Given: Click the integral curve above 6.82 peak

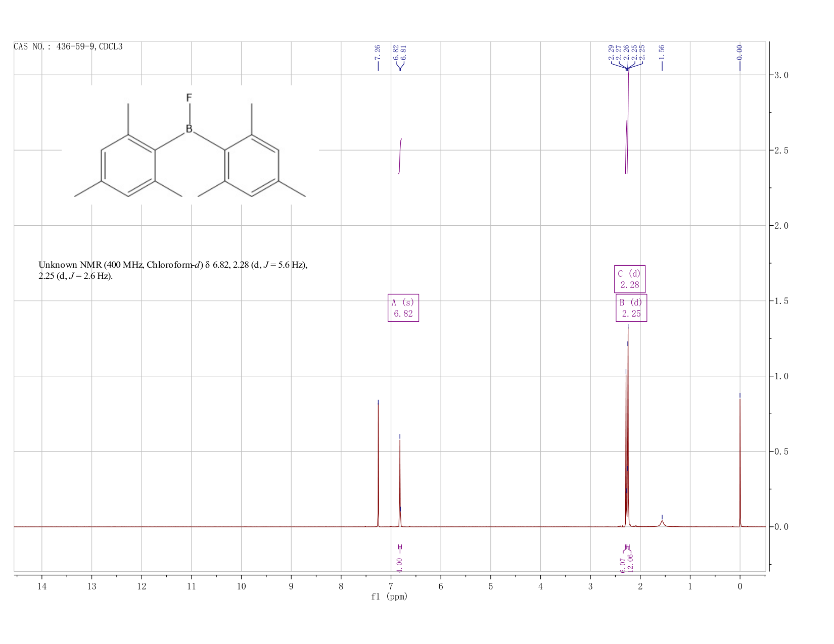Looking at the screenshot, I should (400, 156).
